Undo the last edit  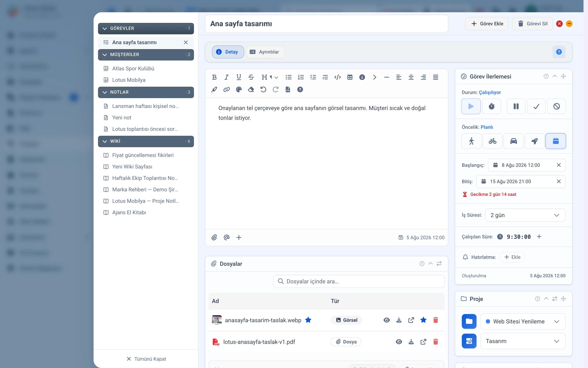(263, 90)
